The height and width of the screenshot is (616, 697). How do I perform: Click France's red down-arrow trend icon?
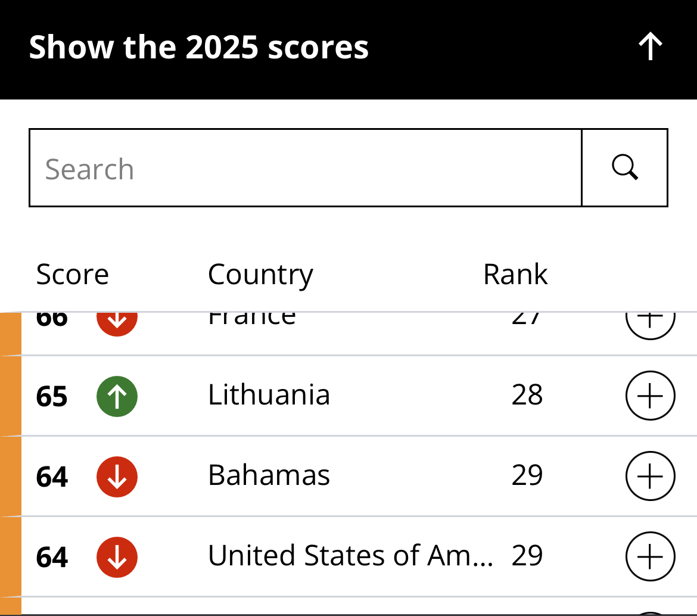click(x=117, y=321)
